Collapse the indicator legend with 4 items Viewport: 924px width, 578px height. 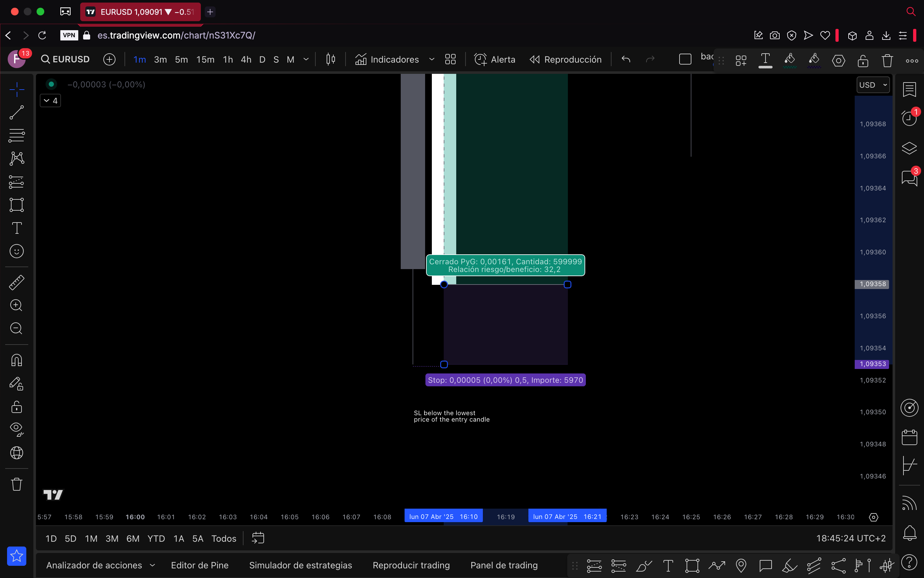click(50, 101)
